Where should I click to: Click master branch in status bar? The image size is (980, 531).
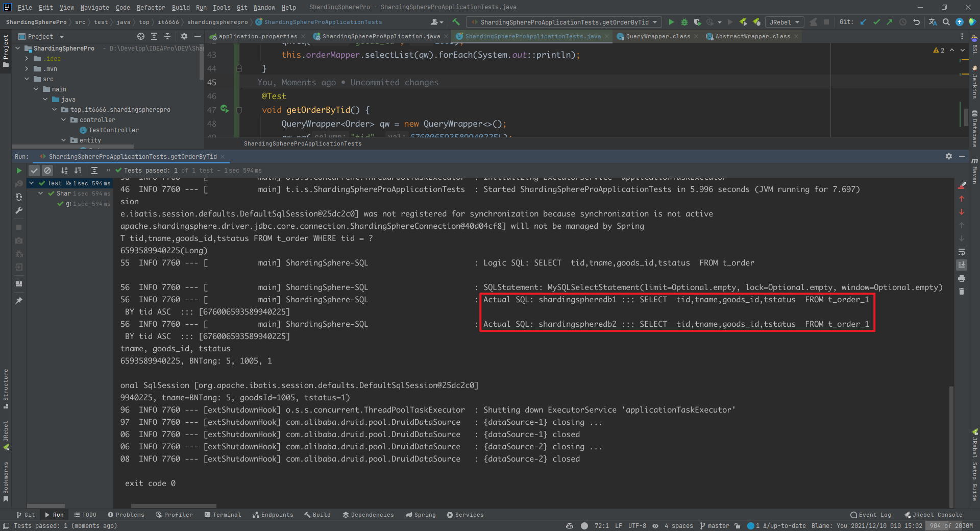pos(715,526)
